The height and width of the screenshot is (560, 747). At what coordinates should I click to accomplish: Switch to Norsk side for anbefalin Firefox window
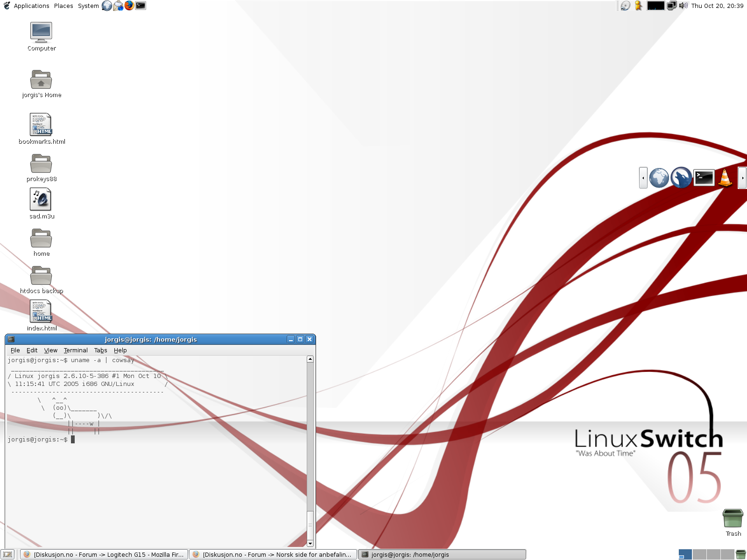click(273, 554)
